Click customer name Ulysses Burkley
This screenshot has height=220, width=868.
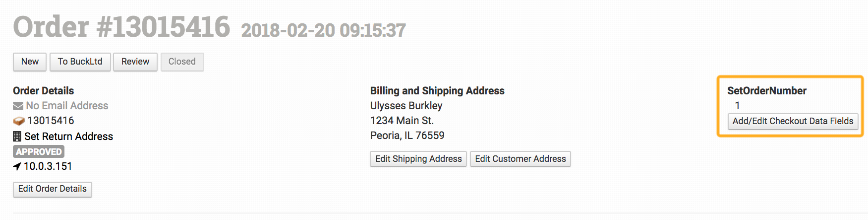point(406,106)
